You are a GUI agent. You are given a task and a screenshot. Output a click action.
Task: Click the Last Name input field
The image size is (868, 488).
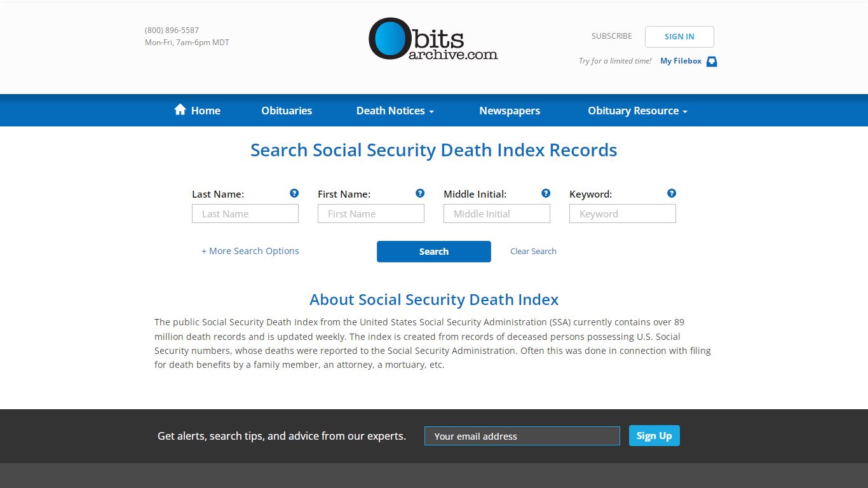click(x=245, y=213)
